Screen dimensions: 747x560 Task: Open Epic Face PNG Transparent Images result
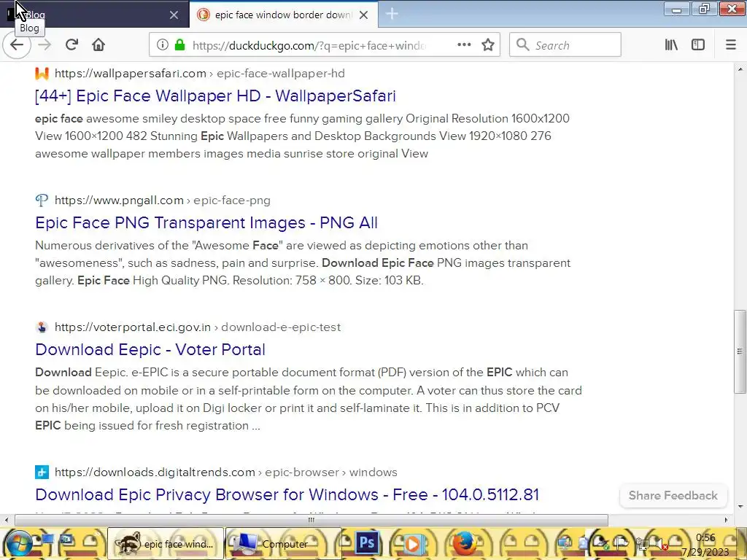click(x=206, y=223)
